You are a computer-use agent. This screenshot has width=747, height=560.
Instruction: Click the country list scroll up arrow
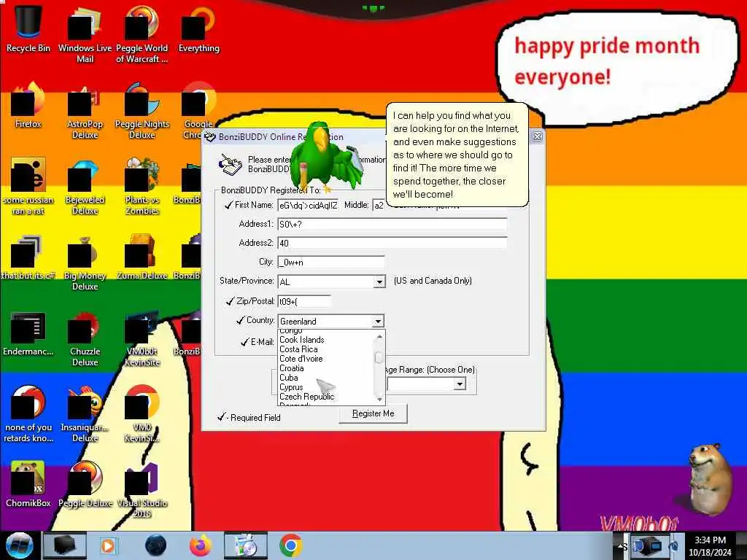click(x=379, y=335)
